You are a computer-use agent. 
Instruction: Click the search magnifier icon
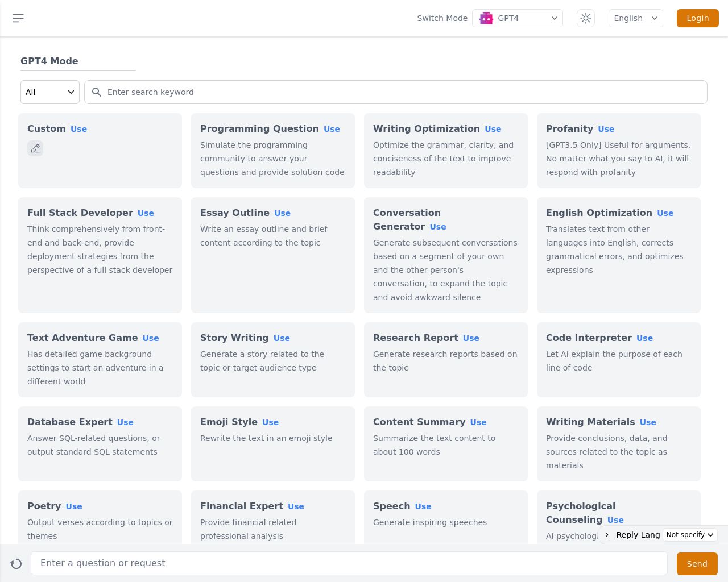point(97,92)
